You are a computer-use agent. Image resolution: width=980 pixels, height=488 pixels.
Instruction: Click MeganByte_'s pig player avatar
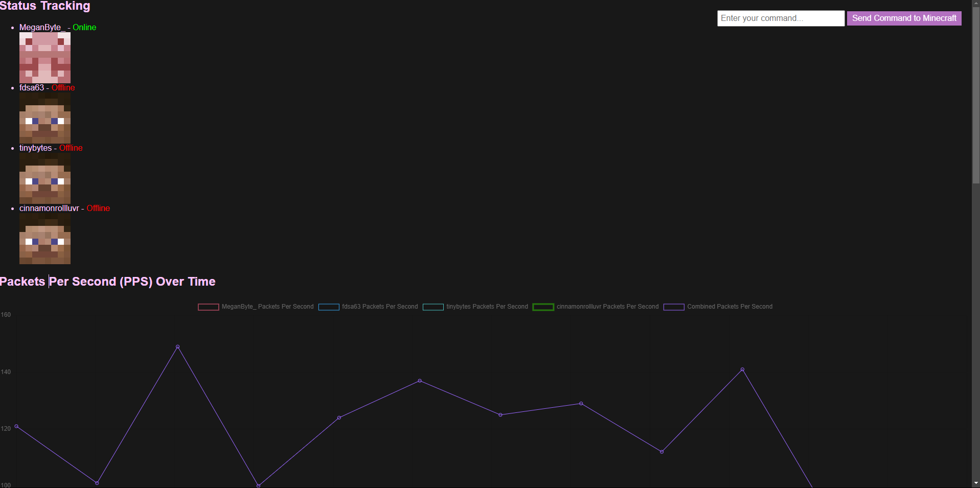45,57
